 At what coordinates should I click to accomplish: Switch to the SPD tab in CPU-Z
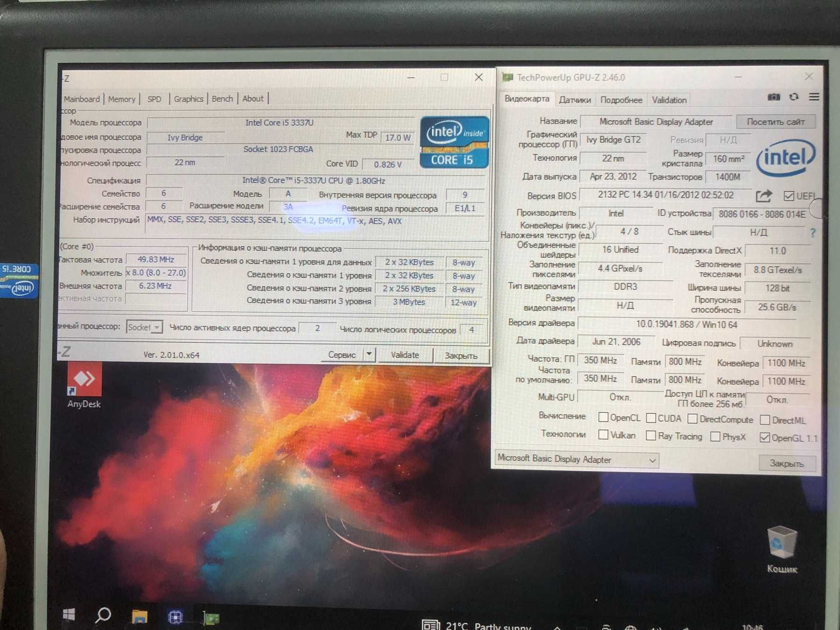pos(154,99)
